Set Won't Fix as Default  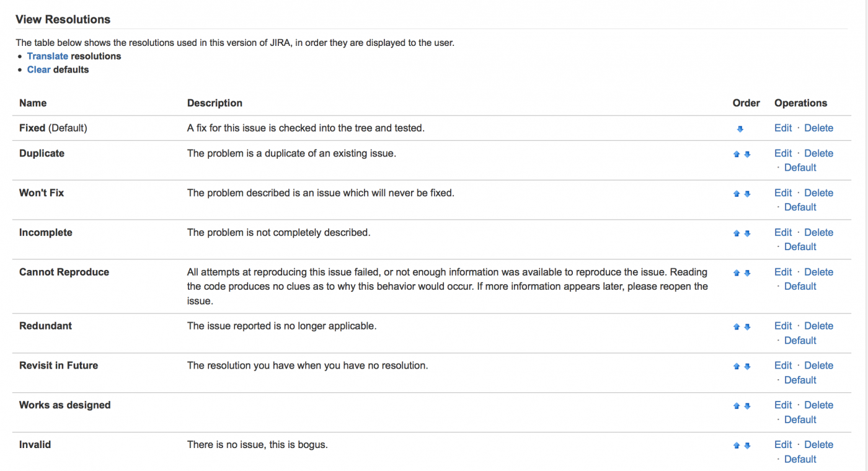(800, 207)
